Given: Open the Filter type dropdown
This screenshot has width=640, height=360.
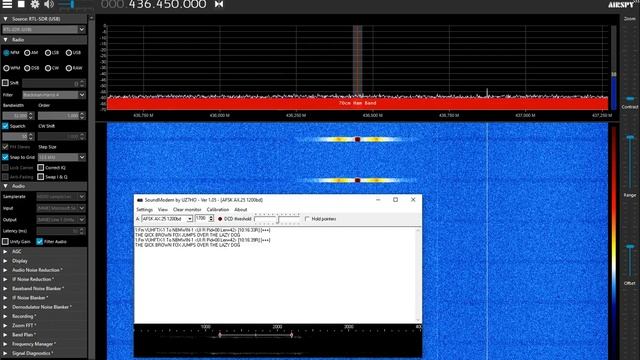Looking at the screenshot, I should click(x=54, y=95).
